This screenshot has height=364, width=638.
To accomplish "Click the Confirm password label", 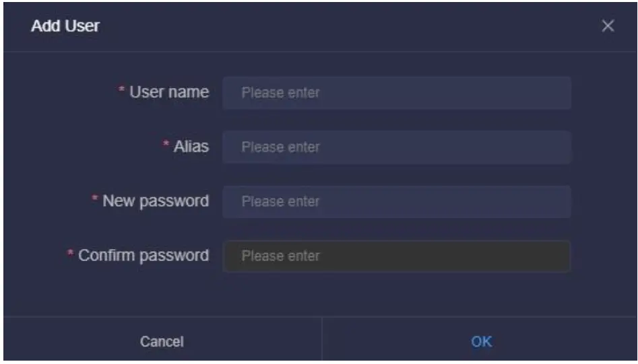I will [143, 256].
